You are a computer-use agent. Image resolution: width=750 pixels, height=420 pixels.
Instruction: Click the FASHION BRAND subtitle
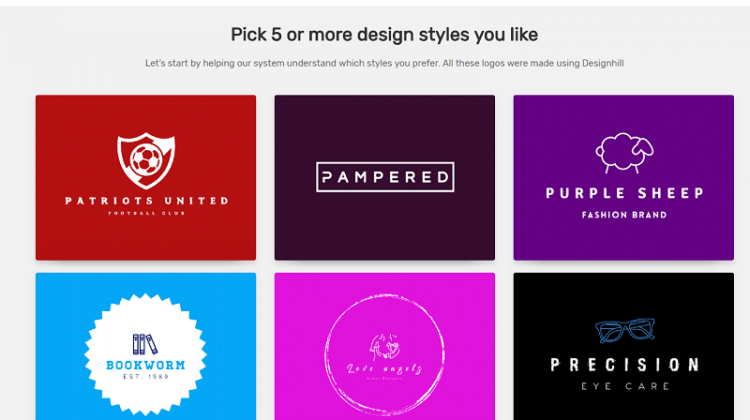coord(624,215)
